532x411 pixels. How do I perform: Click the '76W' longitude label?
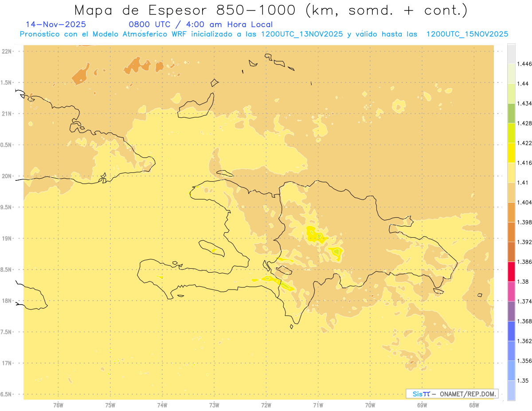pos(58,405)
